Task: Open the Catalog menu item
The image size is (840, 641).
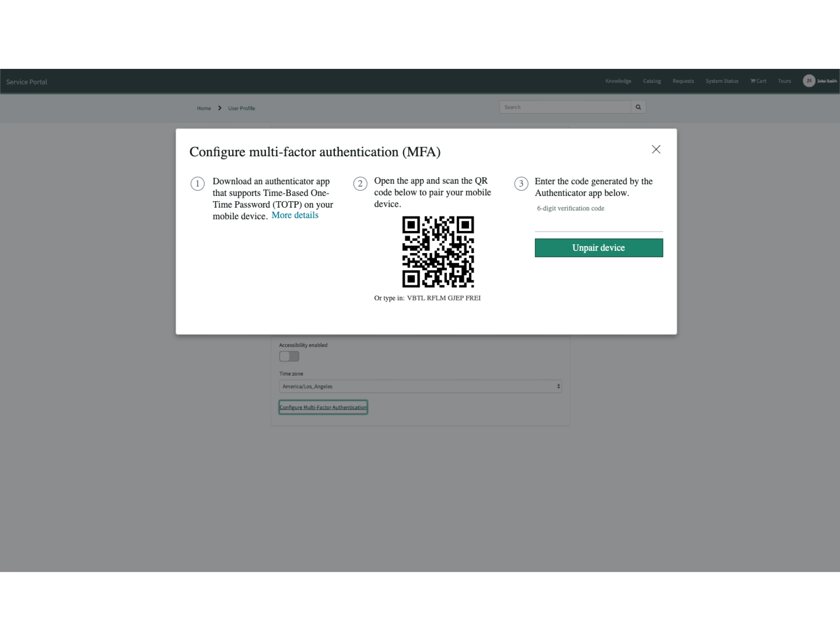Action: pos(652,81)
